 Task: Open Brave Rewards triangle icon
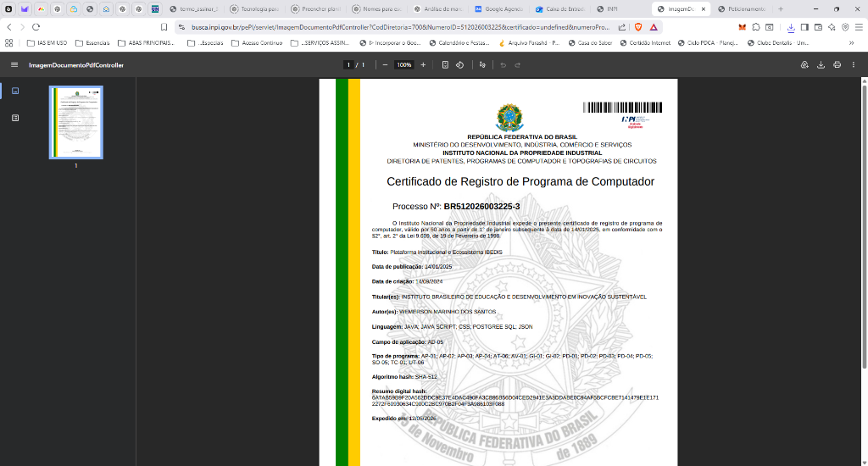(x=654, y=26)
